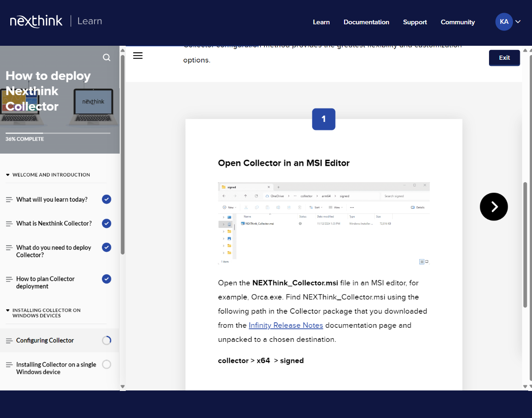The width and height of the screenshot is (532, 418).
Task: Click the KA user avatar
Action: pyautogui.click(x=503, y=22)
